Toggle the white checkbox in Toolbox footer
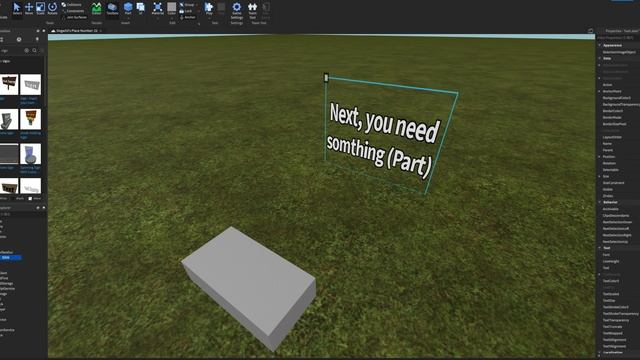This screenshot has width=640, height=360. pyautogui.click(x=30, y=198)
